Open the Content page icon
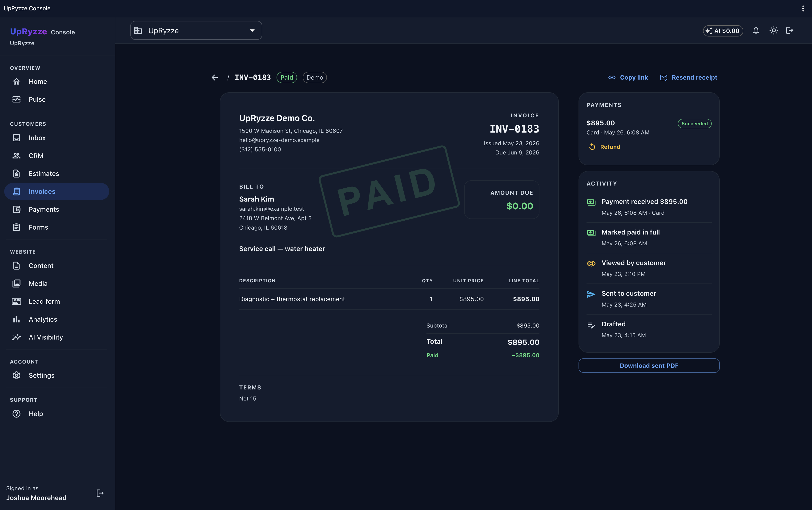Image resolution: width=812 pixels, height=510 pixels. [x=16, y=265]
